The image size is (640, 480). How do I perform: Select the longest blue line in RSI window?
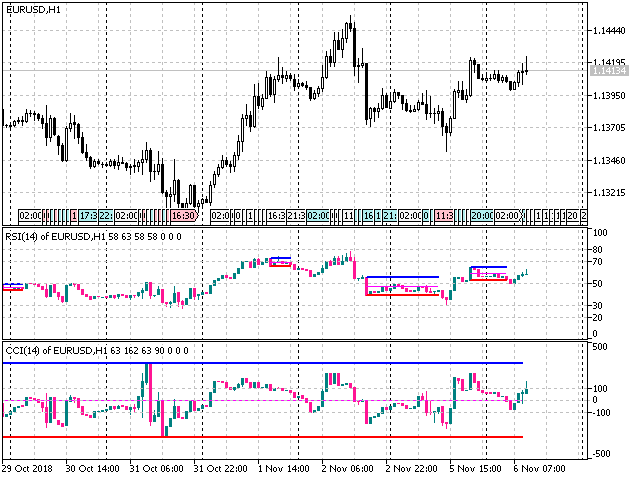point(402,277)
